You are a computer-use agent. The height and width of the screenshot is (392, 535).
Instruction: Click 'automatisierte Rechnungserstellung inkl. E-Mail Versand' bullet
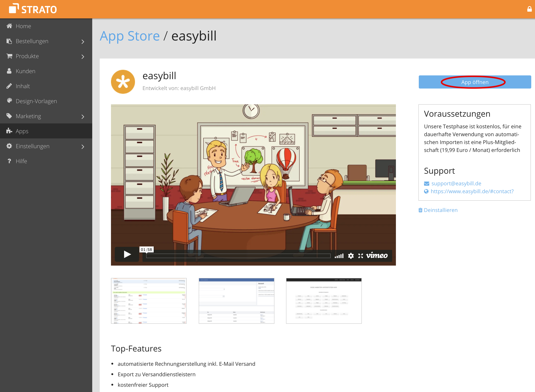pyautogui.click(x=186, y=364)
